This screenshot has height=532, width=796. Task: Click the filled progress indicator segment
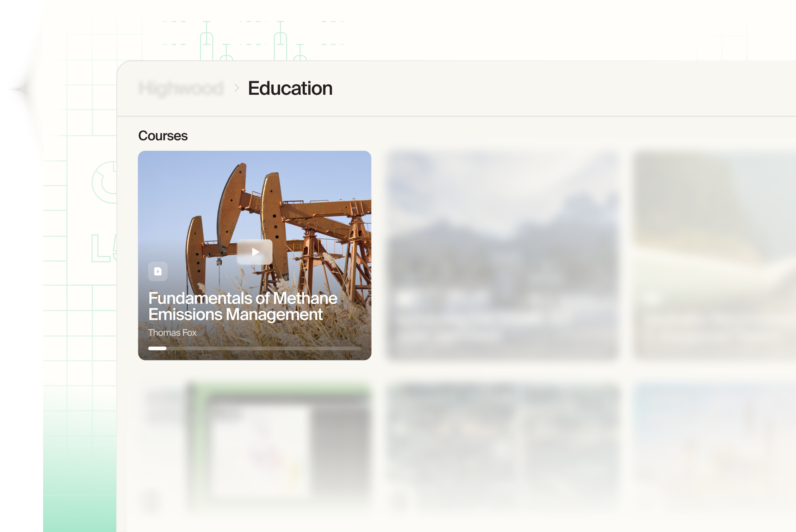tap(157, 348)
